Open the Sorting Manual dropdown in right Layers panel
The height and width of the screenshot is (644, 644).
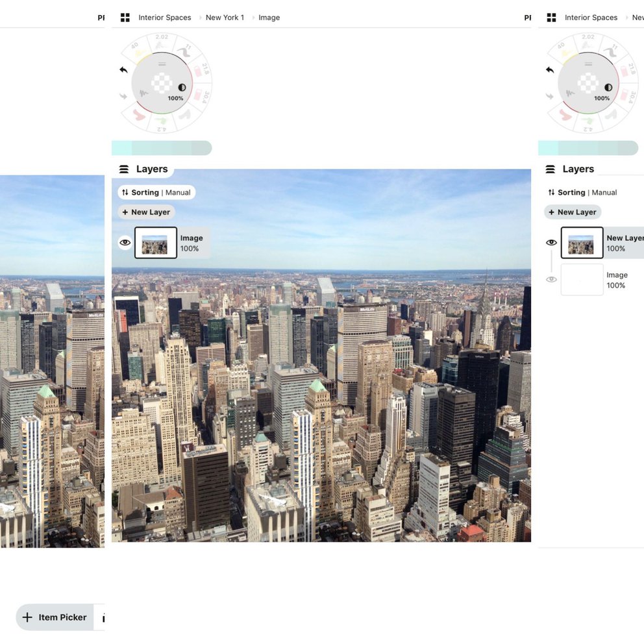(582, 192)
